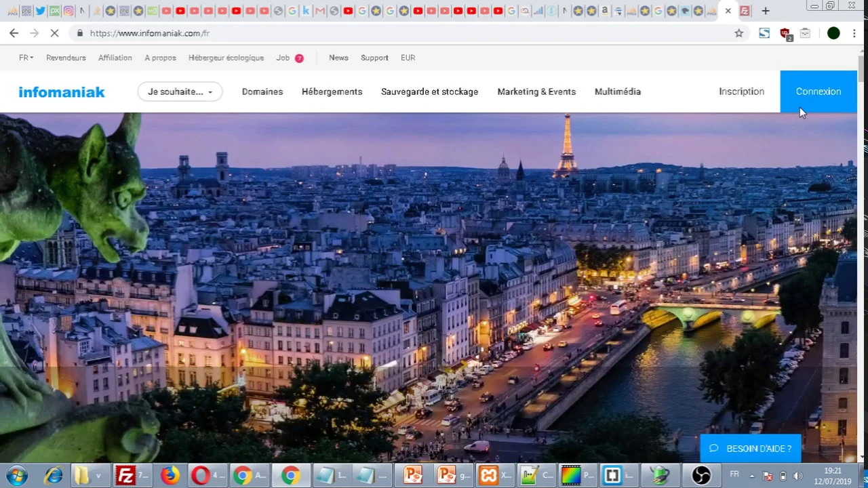Switch to the Twitter tab

pyautogui.click(x=41, y=11)
